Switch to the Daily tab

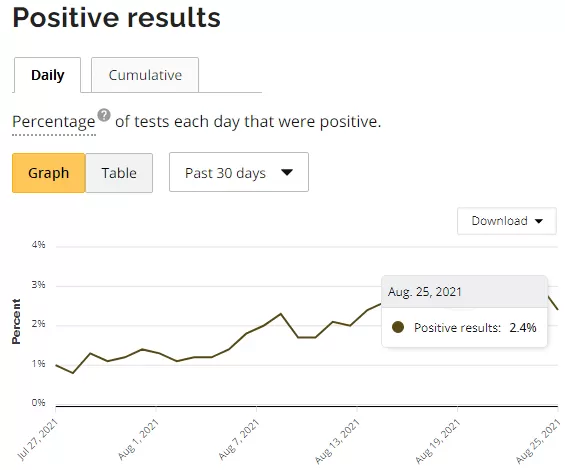(48, 75)
